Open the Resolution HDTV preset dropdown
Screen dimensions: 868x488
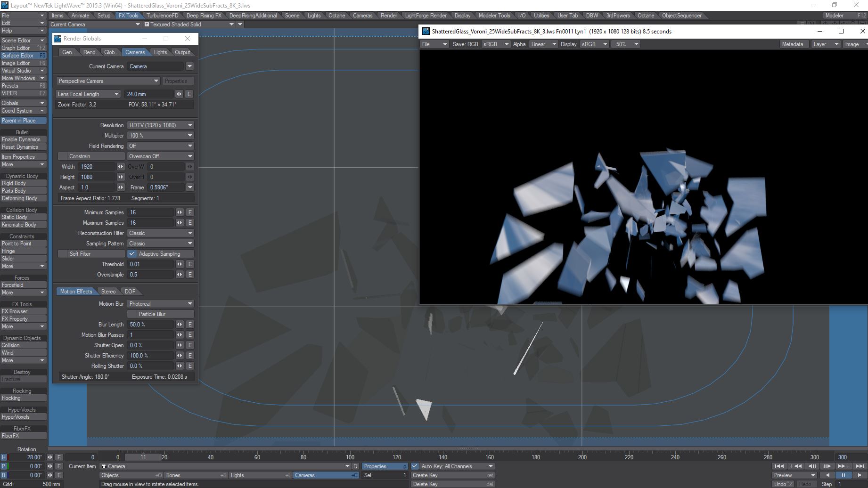tap(161, 125)
